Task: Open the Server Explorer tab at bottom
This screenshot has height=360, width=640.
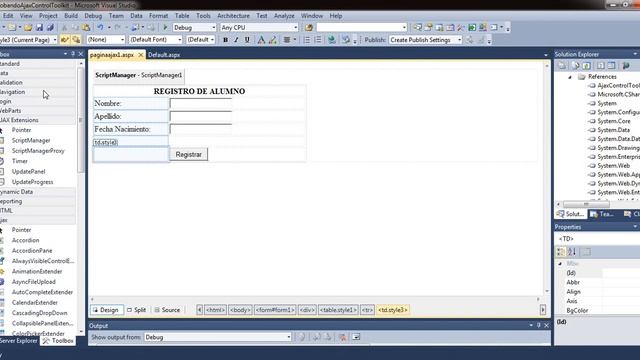Action: click(x=19, y=340)
